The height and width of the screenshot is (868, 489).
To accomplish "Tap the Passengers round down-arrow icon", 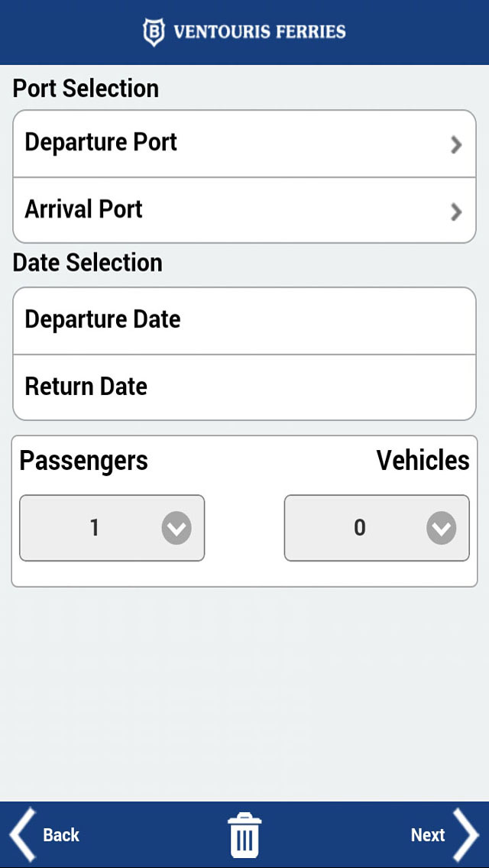I will (176, 528).
